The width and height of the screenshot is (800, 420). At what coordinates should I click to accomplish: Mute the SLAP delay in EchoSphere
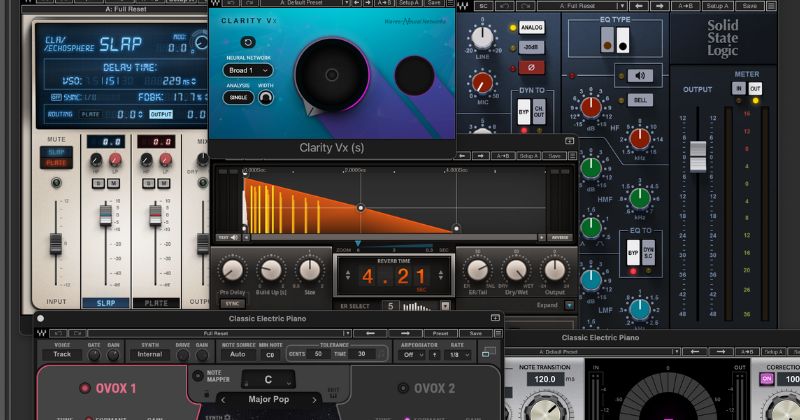[56, 152]
